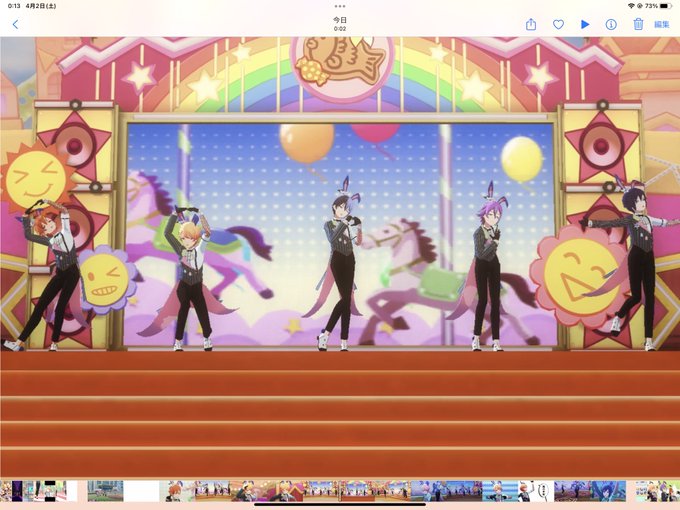This screenshot has width=680, height=510.
Task: Select the manga speech bubble thumbnail
Action: (535, 491)
